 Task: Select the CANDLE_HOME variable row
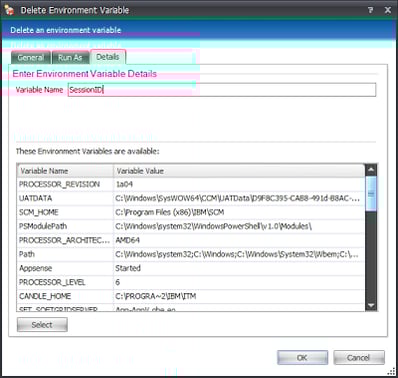tap(191, 296)
